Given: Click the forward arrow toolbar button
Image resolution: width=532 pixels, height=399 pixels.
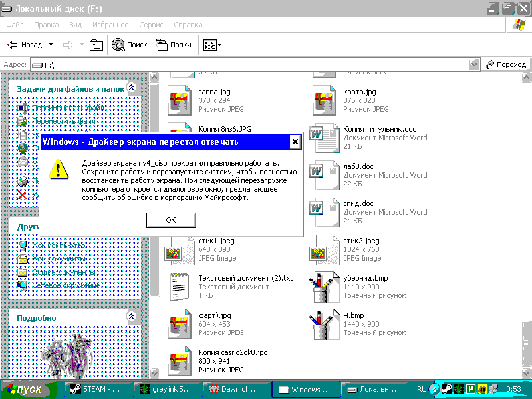Looking at the screenshot, I should click(x=68, y=45).
